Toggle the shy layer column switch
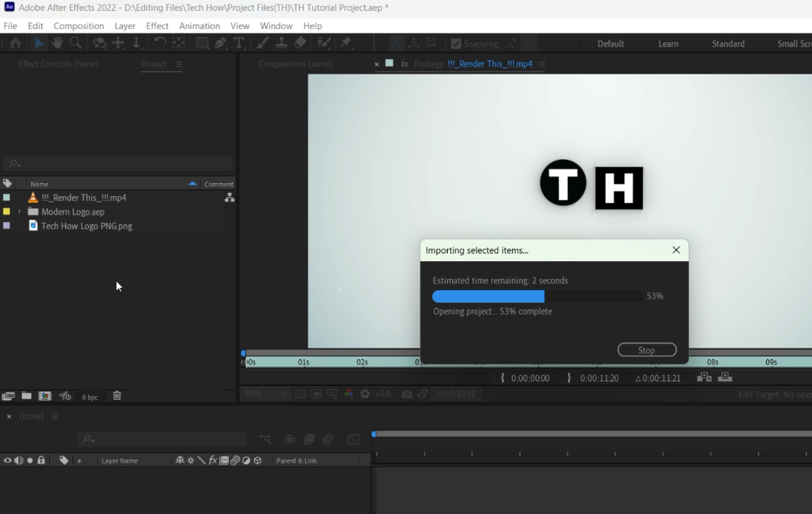 point(180,460)
